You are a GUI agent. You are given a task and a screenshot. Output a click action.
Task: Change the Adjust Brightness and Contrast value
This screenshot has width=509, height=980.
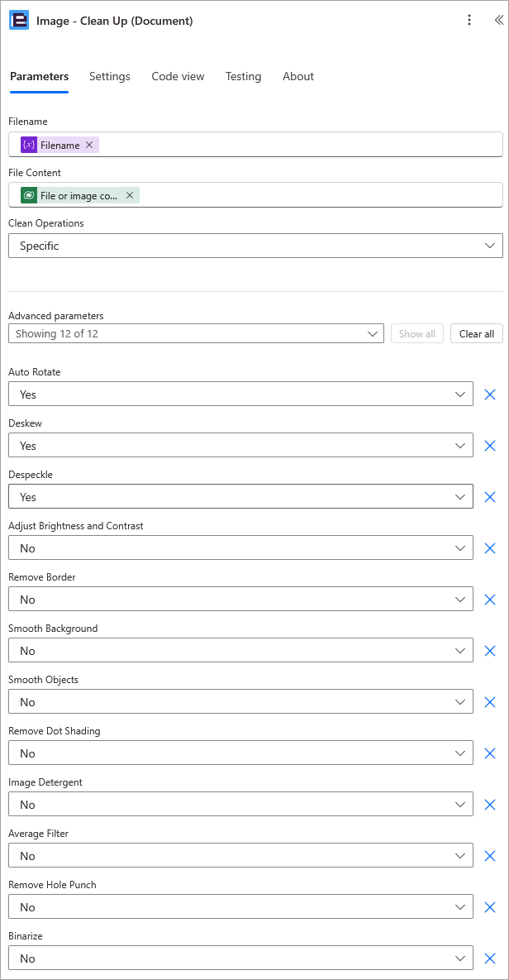[x=240, y=548]
